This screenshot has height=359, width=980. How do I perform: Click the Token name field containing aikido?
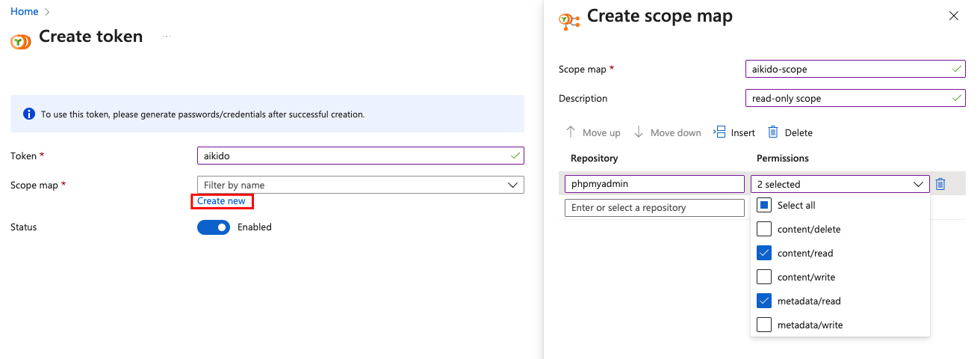pos(360,156)
